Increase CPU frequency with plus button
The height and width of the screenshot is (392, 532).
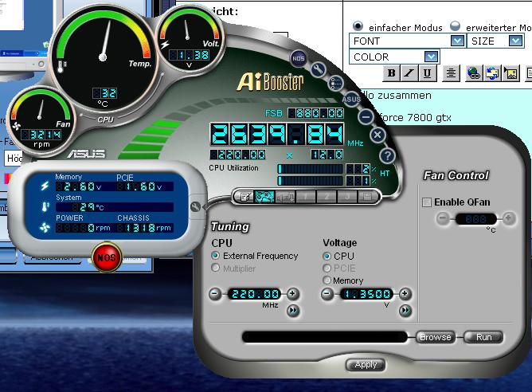click(292, 294)
